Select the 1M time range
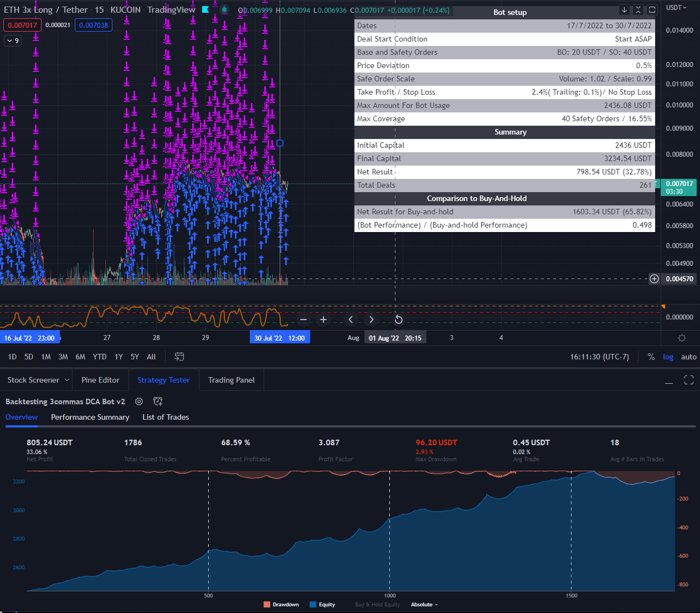Screen dimensions: 700x613 click(46, 357)
